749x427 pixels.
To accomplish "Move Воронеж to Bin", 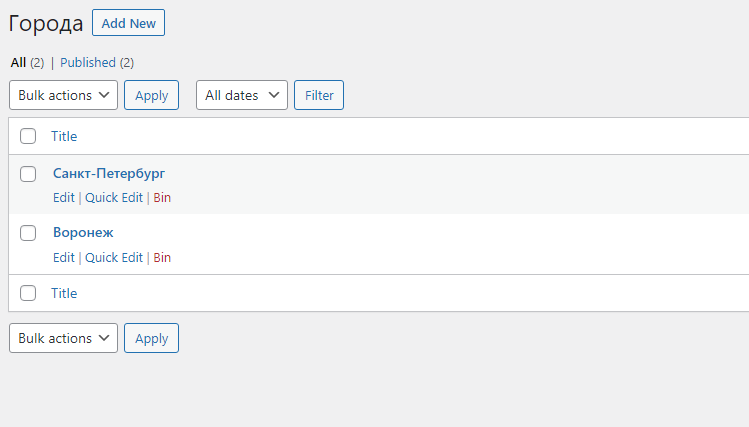I will click(x=162, y=257).
